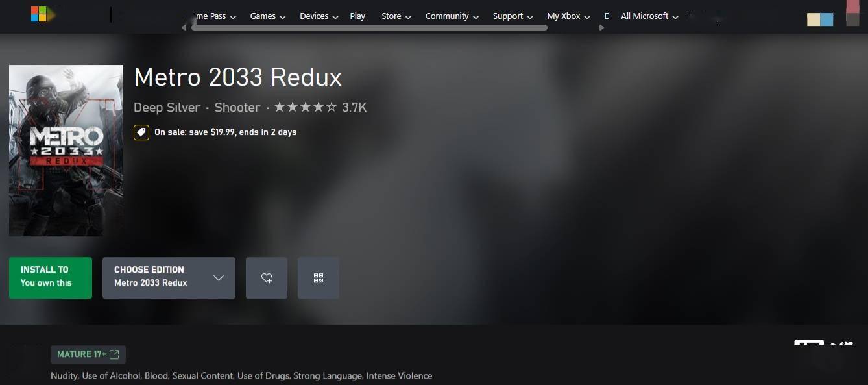Expand the Devices dropdown
Screen dimensions: 868x385
[319, 16]
